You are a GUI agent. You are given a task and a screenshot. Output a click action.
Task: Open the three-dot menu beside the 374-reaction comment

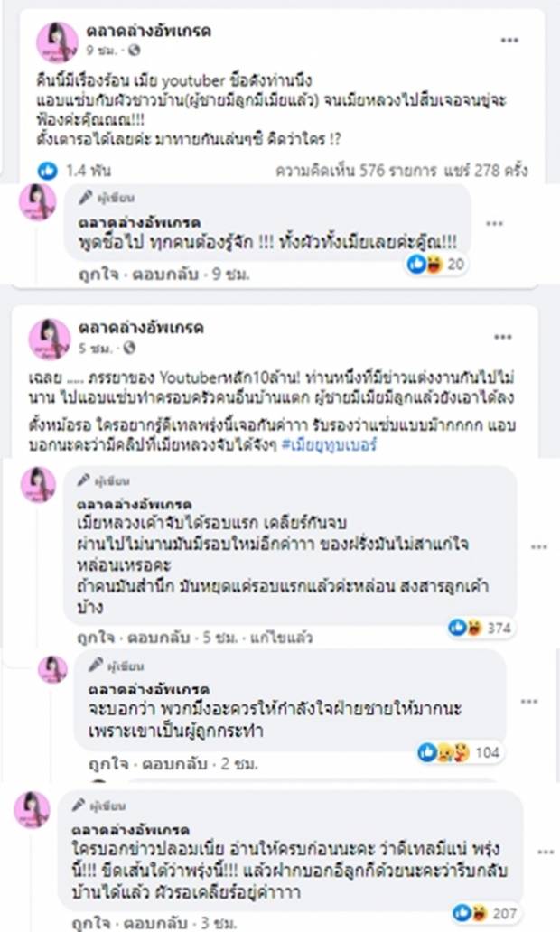[x=539, y=547]
